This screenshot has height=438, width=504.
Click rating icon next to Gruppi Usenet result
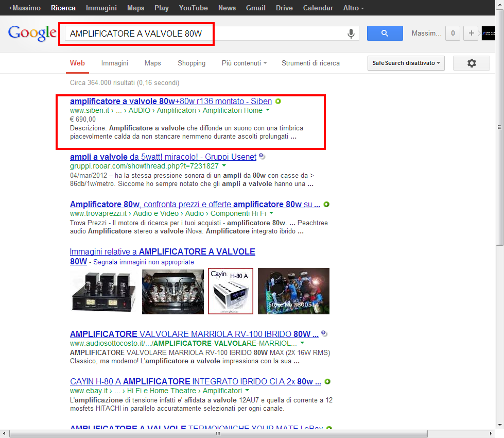tap(262, 157)
